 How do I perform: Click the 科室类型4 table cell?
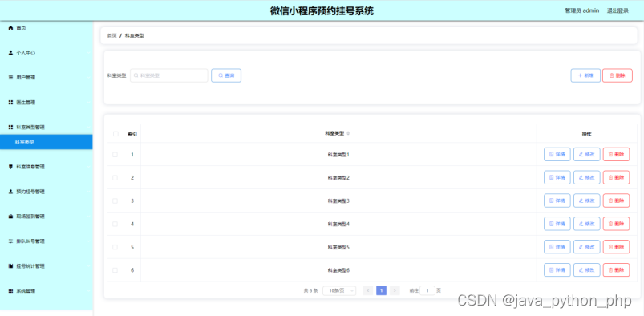(x=338, y=224)
